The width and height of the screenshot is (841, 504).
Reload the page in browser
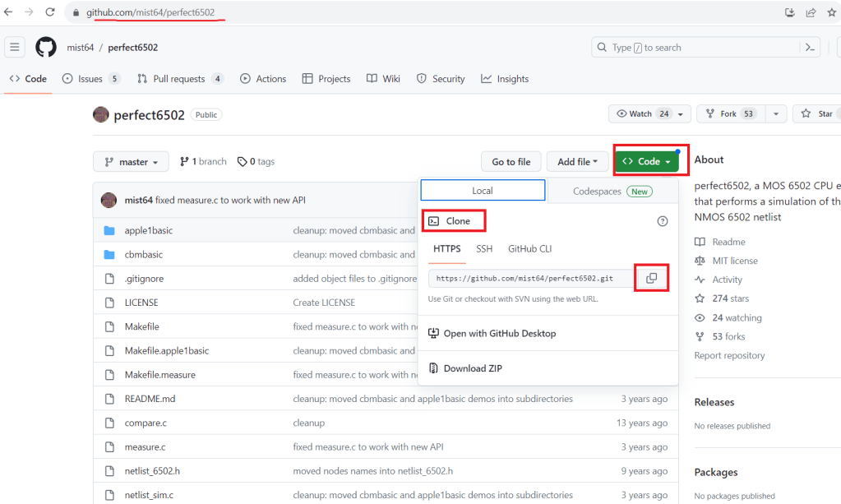[x=50, y=12]
